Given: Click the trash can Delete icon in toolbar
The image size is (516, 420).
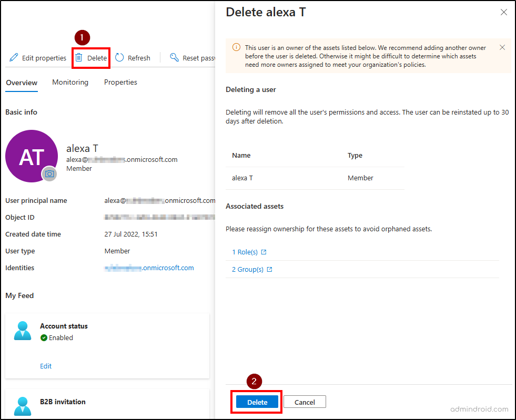Looking at the screenshot, I should point(79,57).
